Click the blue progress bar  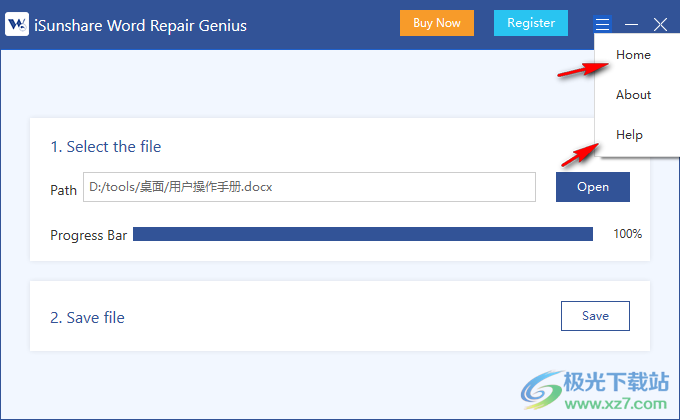point(363,234)
